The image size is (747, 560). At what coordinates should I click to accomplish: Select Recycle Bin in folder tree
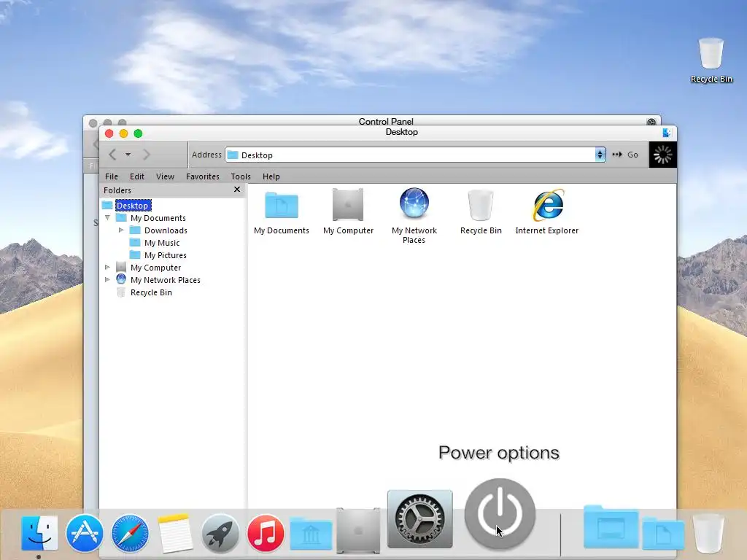coord(151,292)
